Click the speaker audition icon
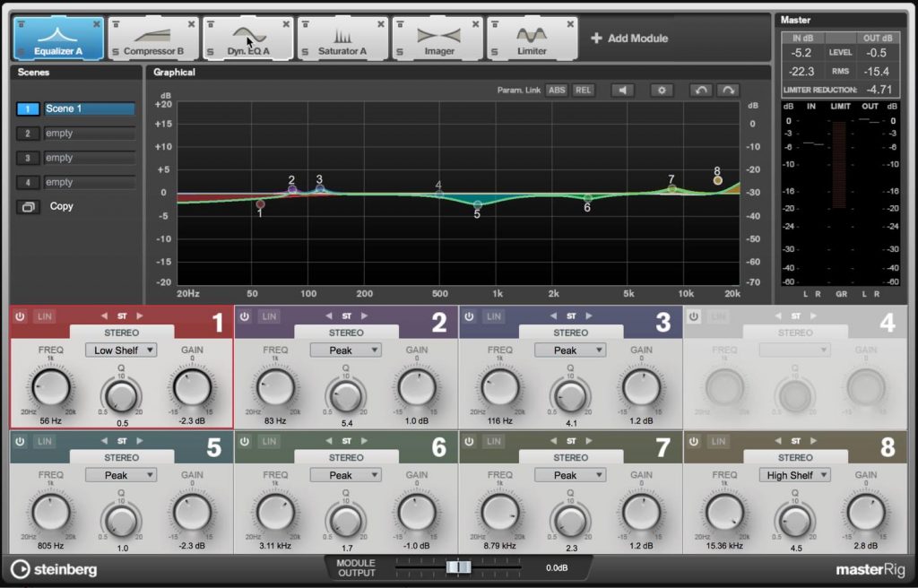The width and height of the screenshot is (918, 588). [622, 91]
